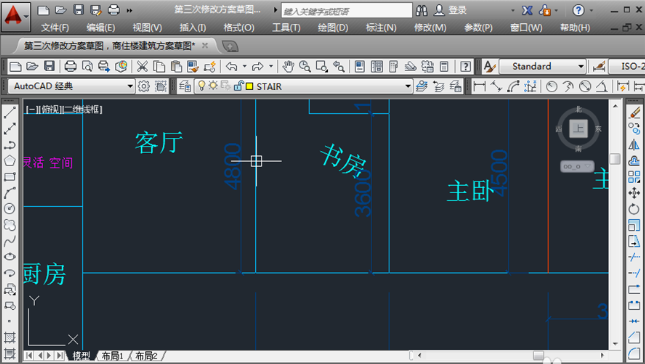
Task: Open the 修改(M) menu
Action: click(x=430, y=28)
